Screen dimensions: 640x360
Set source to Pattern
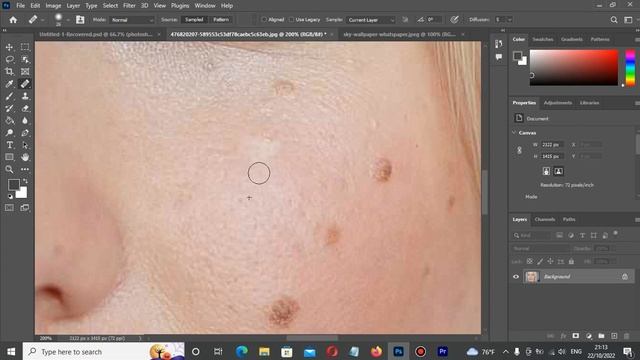coord(221,20)
